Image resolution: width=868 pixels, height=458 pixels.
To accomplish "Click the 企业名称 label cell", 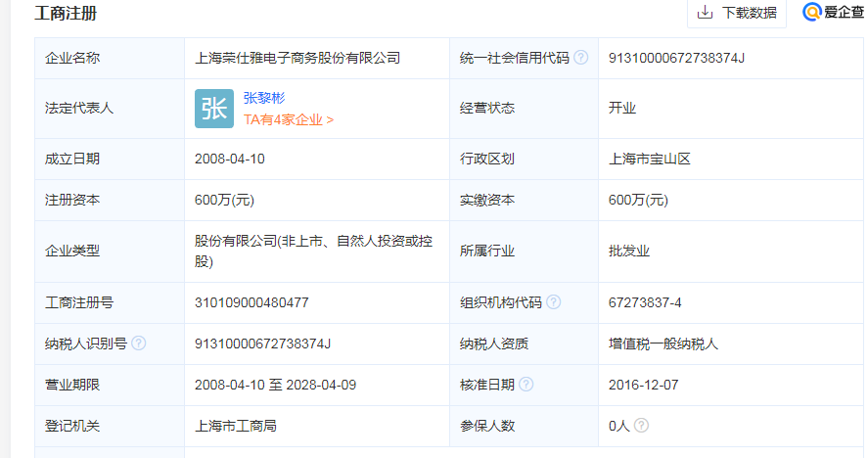I will pyautogui.click(x=110, y=58).
